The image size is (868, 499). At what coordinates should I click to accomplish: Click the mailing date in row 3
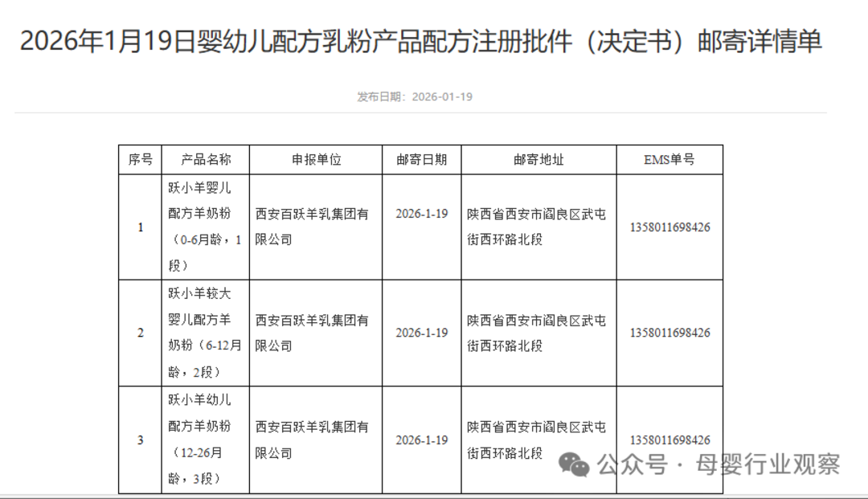click(421, 440)
